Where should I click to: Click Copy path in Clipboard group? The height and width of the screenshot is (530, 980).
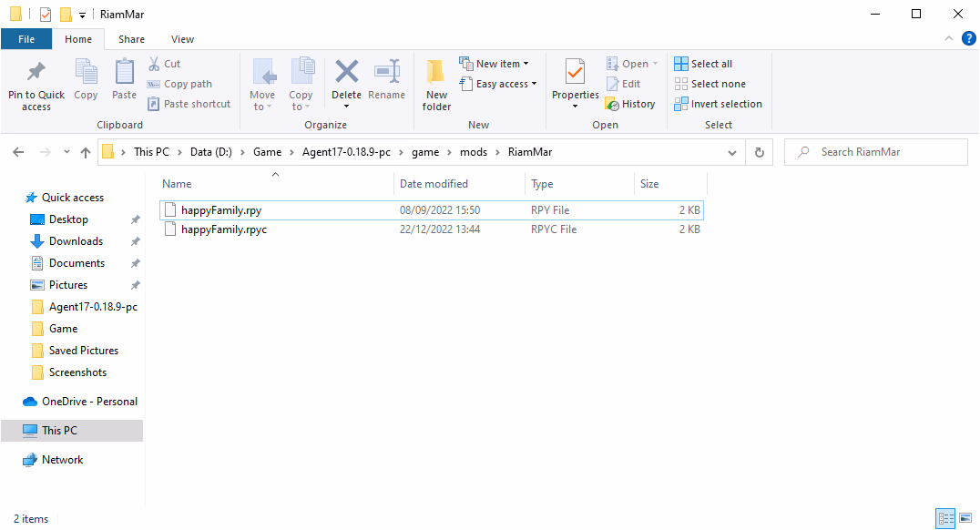point(180,84)
